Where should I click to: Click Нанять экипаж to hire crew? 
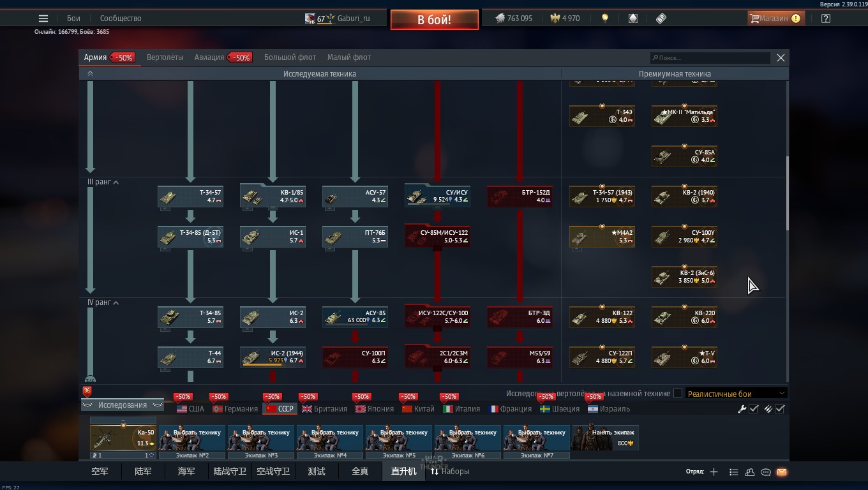pyautogui.click(x=605, y=438)
